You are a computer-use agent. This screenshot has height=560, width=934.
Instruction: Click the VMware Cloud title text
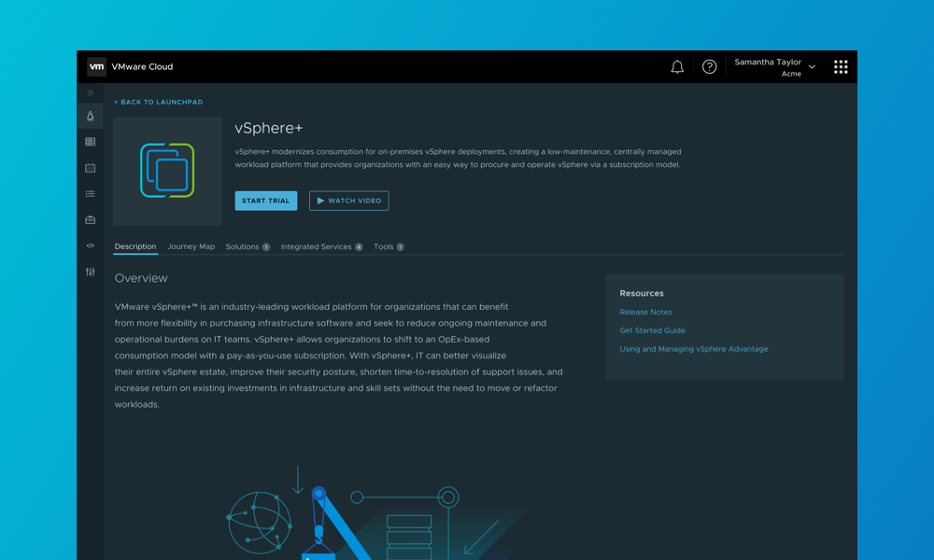point(142,66)
